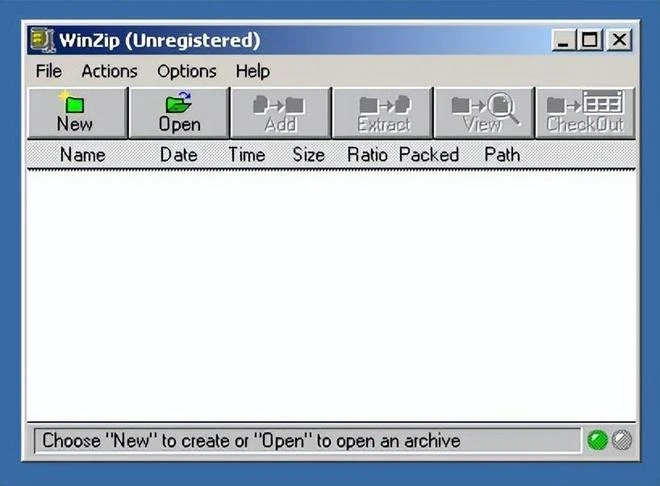The image size is (660, 486).
Task: Click the gray status light indicator
Action: click(621, 440)
